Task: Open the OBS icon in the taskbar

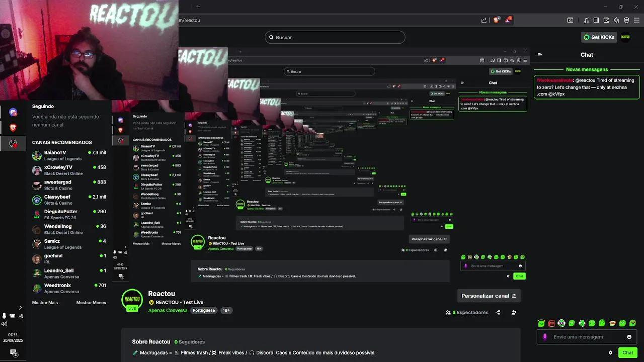Action: pyautogui.click(x=13, y=144)
